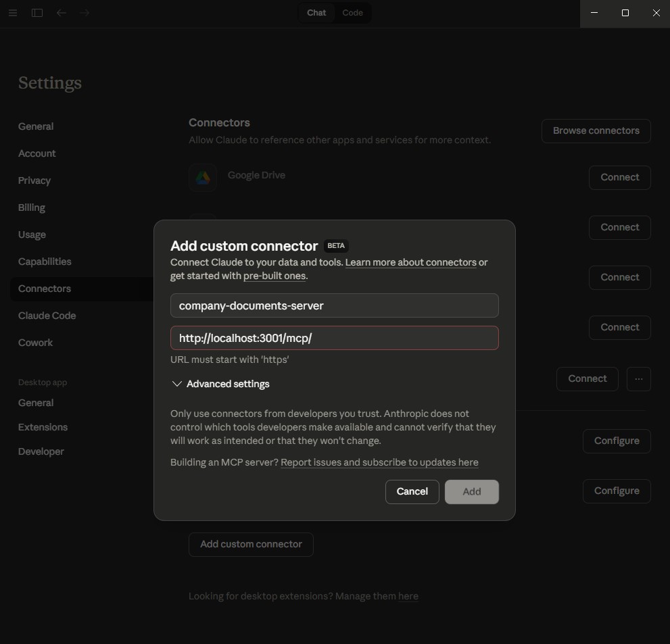Click the Add custom connector button

251,544
